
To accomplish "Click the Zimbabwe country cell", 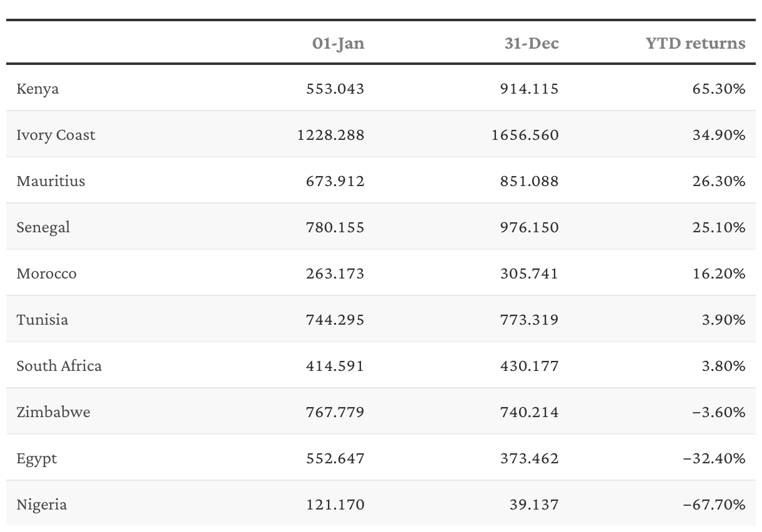I will [53, 412].
